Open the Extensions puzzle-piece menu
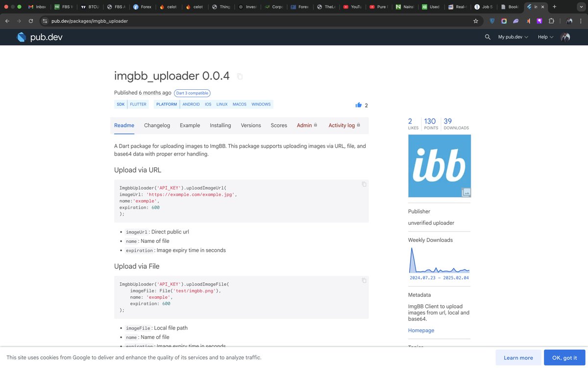 (551, 21)
